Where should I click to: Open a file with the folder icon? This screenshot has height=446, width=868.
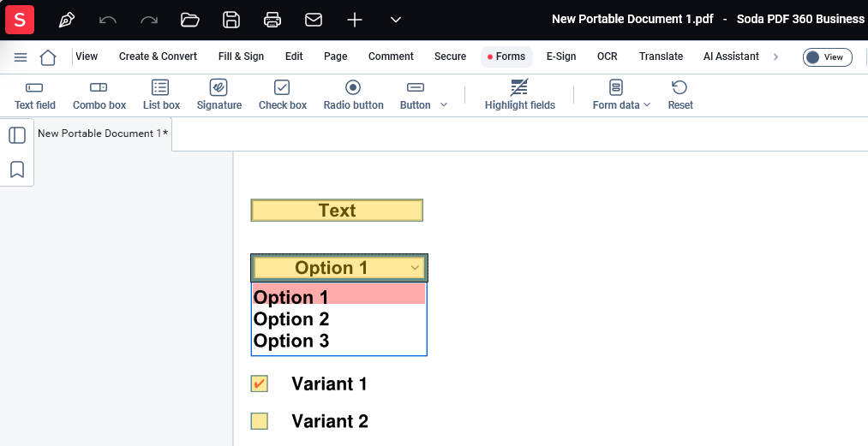pos(190,20)
